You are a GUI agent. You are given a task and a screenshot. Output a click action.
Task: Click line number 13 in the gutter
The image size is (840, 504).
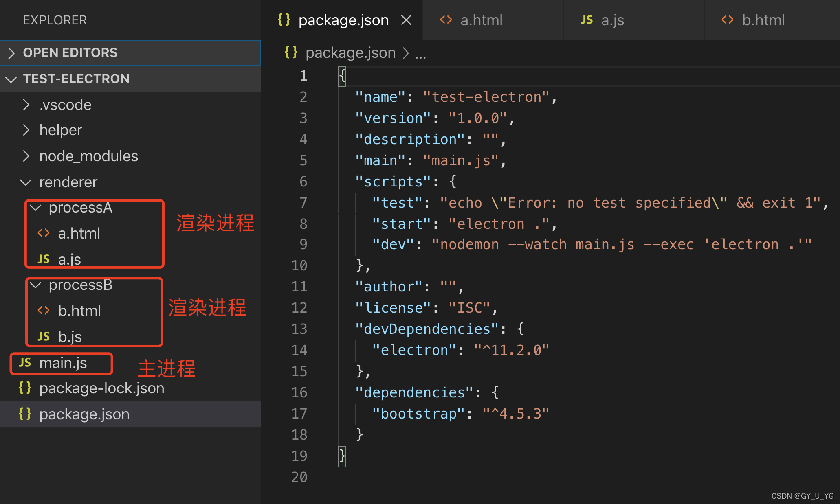299,329
